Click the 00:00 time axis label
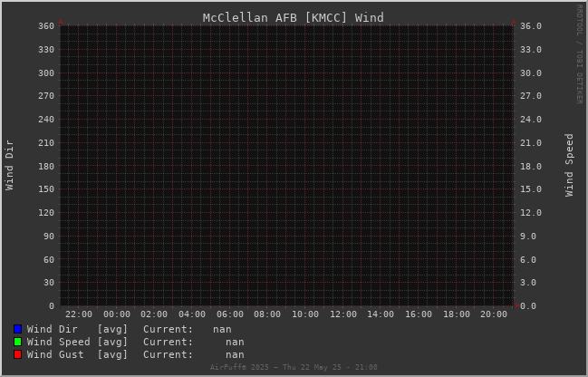The image size is (588, 377). [x=117, y=314]
